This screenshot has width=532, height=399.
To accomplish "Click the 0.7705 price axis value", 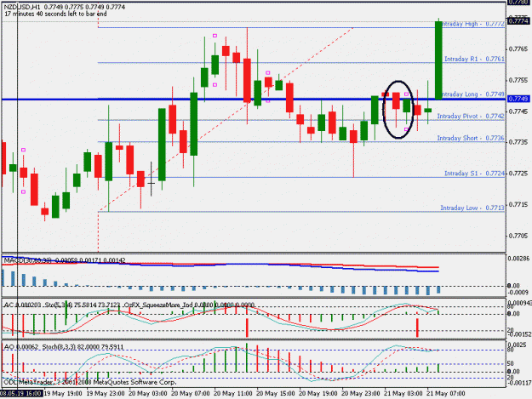I will 518,236.
